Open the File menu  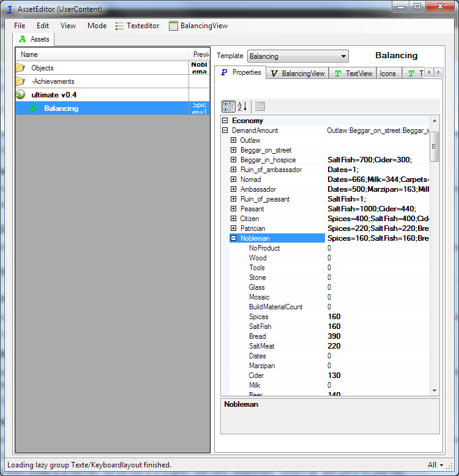point(20,26)
